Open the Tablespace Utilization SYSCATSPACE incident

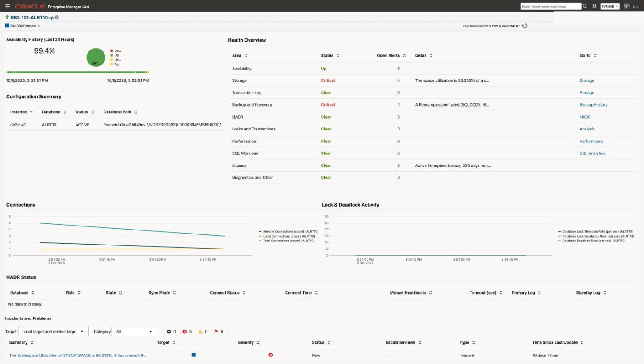click(78, 355)
